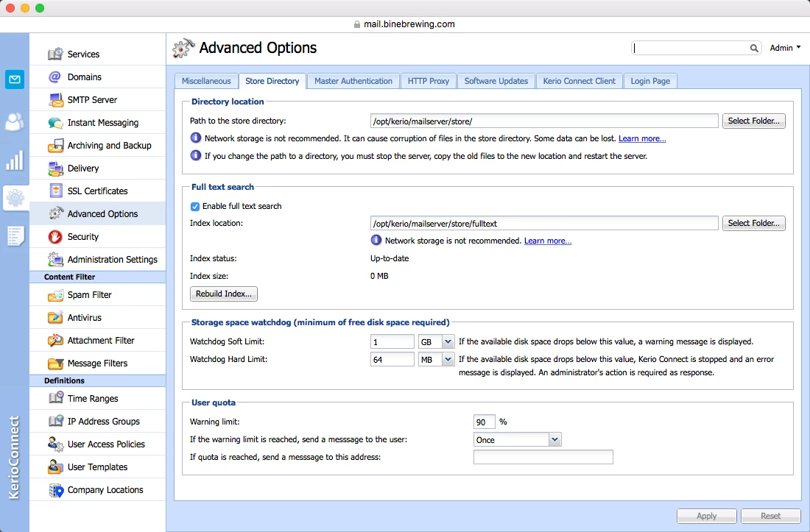Image resolution: width=810 pixels, height=532 pixels.
Task: Open the status bar-chart icon in left rail
Action: click(x=15, y=160)
